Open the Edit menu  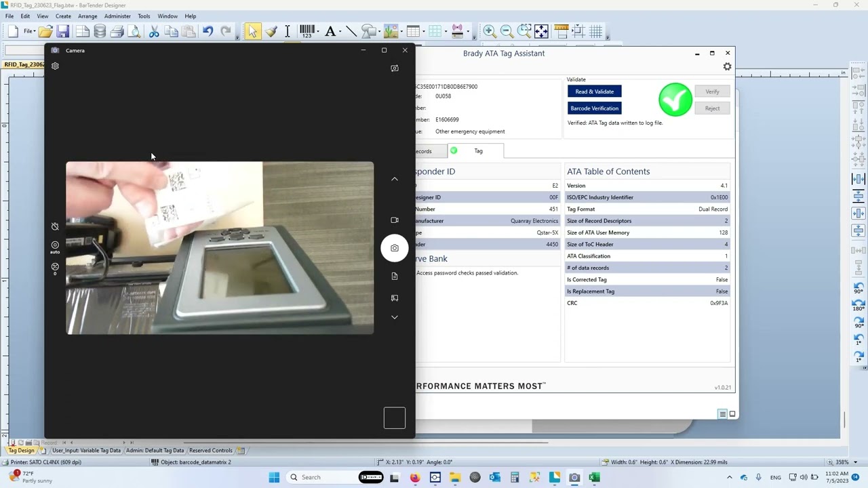tap(25, 16)
